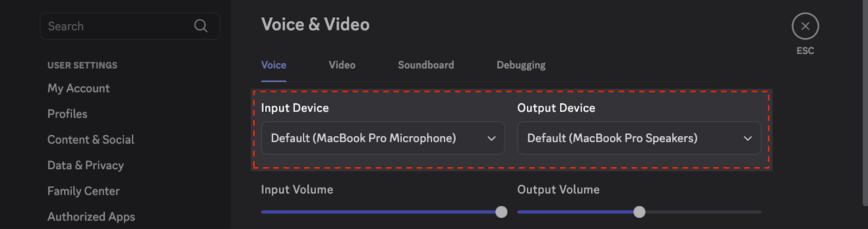868x229 pixels.
Task: Click the settings page scrollbar
Action: (x=865, y=103)
